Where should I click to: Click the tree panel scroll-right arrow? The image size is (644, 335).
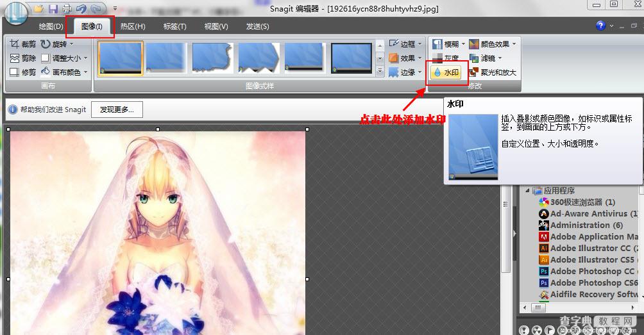pos(632,307)
